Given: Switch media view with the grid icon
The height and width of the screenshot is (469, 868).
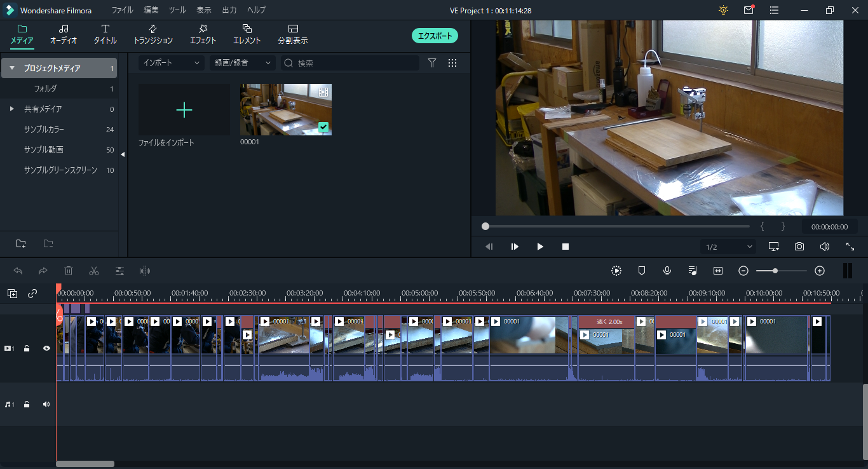Looking at the screenshot, I should (452, 63).
